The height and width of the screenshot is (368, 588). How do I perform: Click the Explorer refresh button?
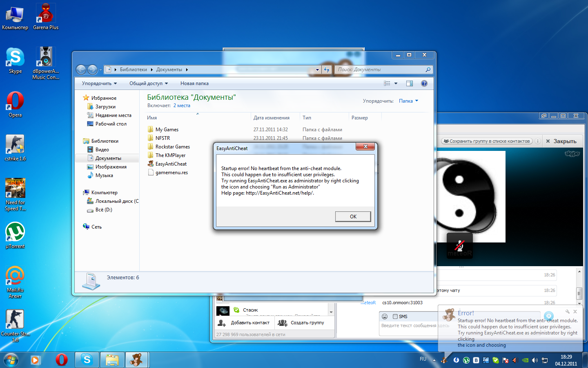327,70
